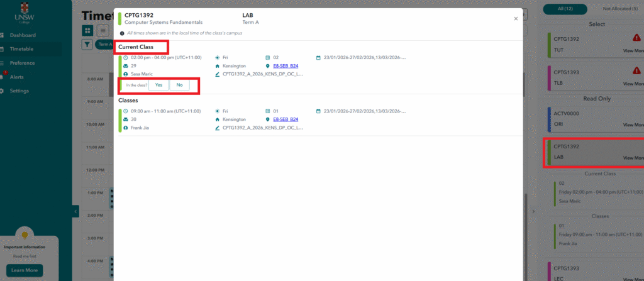This screenshot has height=281, width=644.
Task: Click the info icon beside local time note
Action: pos(121,33)
